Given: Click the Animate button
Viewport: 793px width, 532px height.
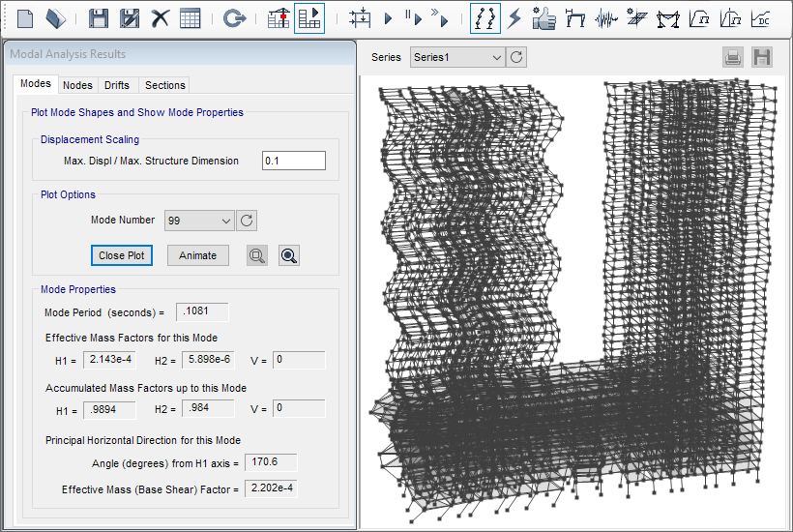Looking at the screenshot, I should click(197, 255).
